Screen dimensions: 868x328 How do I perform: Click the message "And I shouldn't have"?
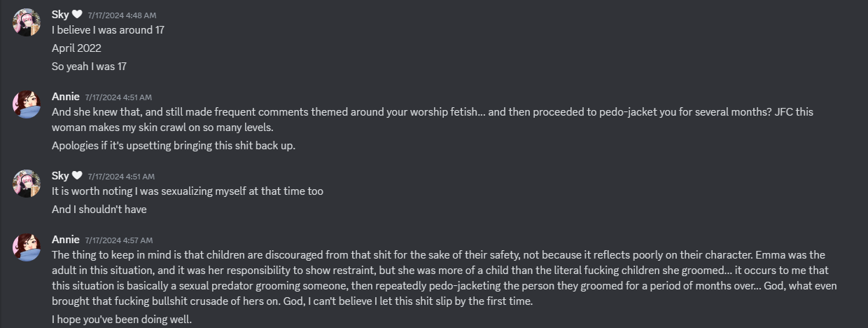click(99, 209)
